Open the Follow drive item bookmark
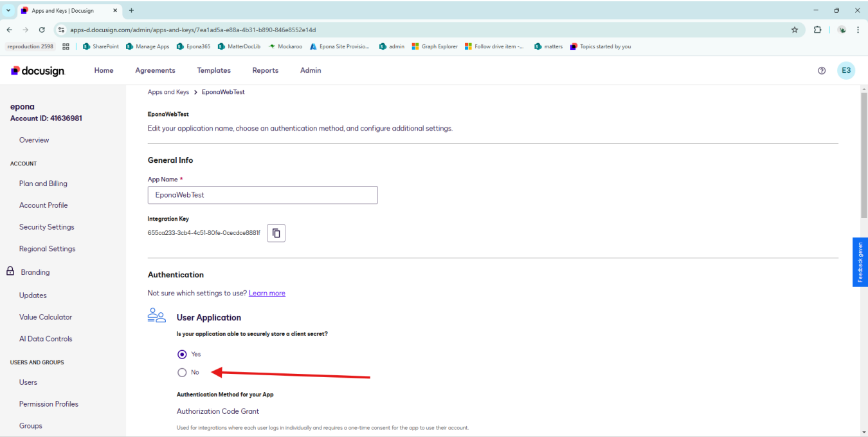The height and width of the screenshot is (437, 868). tap(494, 46)
